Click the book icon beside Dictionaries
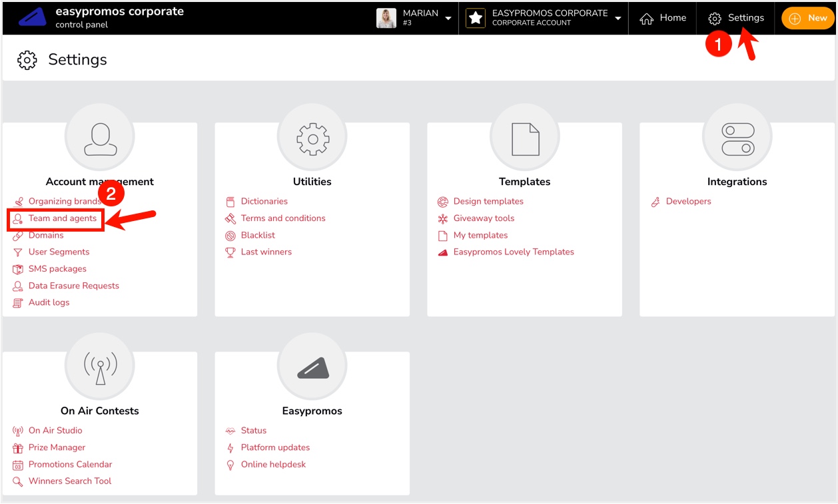Image resolution: width=838 pixels, height=504 pixels. 230,202
